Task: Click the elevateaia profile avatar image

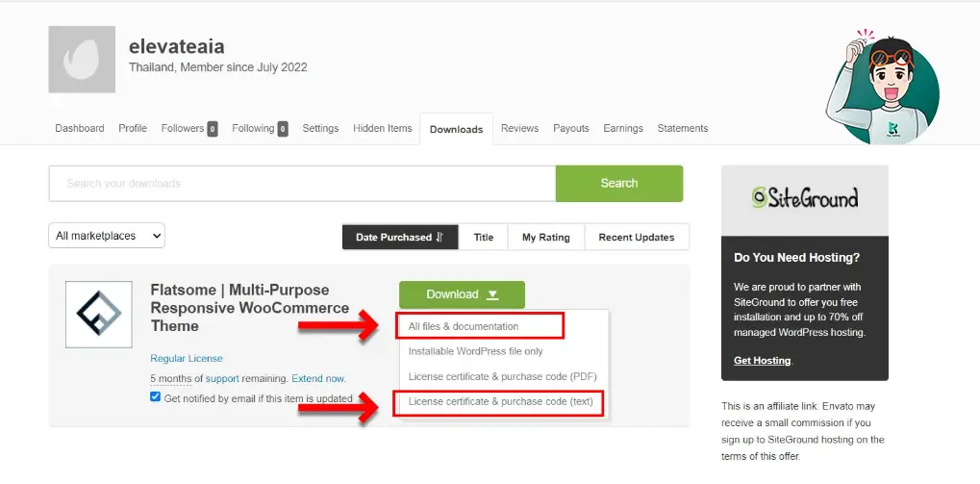Action: coord(82,60)
